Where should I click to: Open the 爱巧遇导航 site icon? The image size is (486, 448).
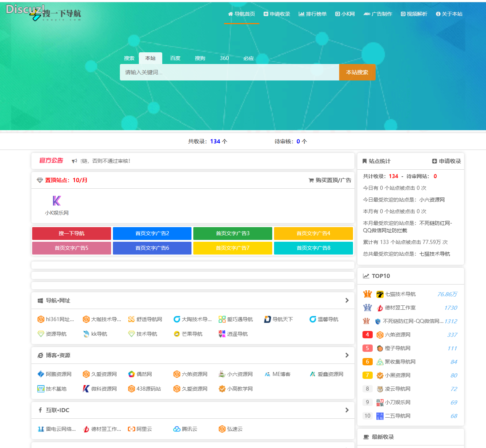coord(222,319)
